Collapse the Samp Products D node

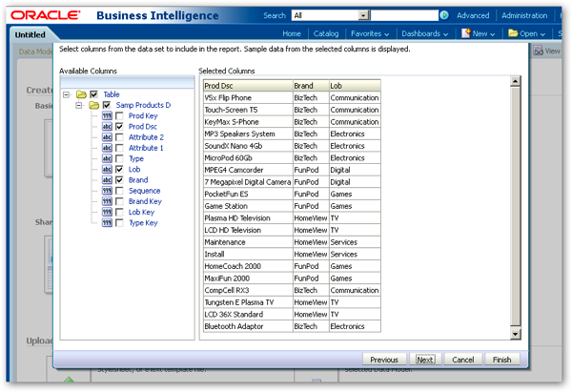click(79, 105)
